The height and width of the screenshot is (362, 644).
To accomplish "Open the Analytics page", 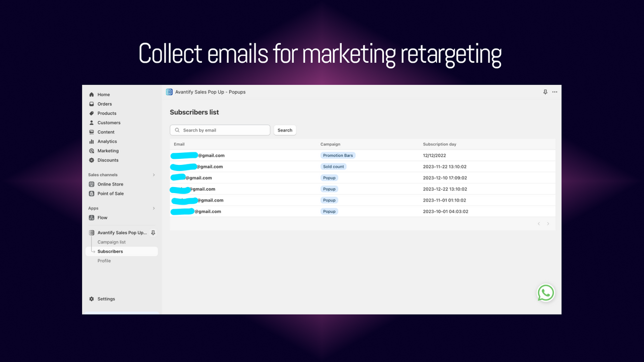I will pyautogui.click(x=107, y=141).
